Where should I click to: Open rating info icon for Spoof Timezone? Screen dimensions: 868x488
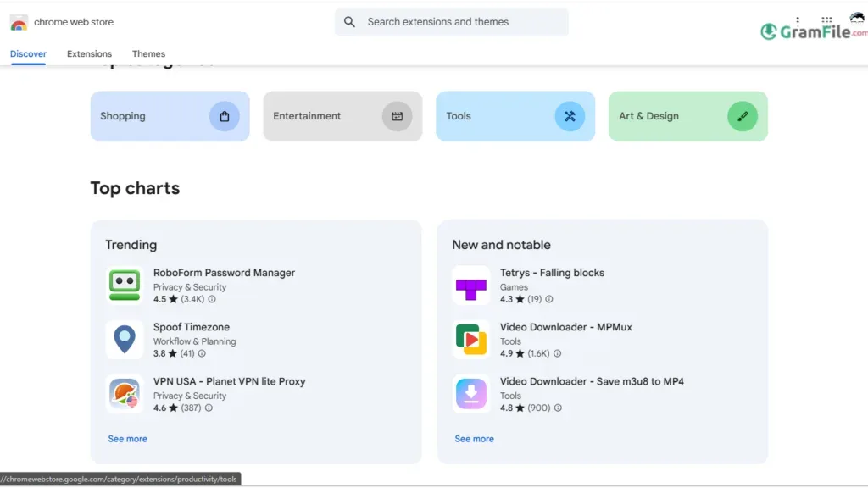pyautogui.click(x=202, y=353)
